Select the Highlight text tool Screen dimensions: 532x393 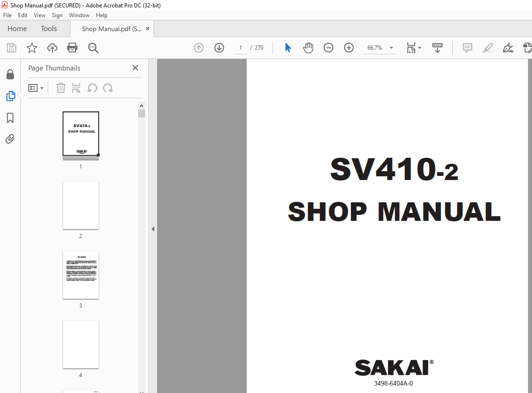click(x=488, y=48)
